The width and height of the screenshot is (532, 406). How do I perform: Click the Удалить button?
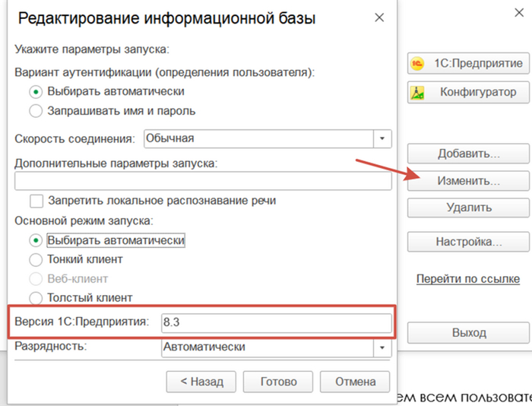pos(468,208)
